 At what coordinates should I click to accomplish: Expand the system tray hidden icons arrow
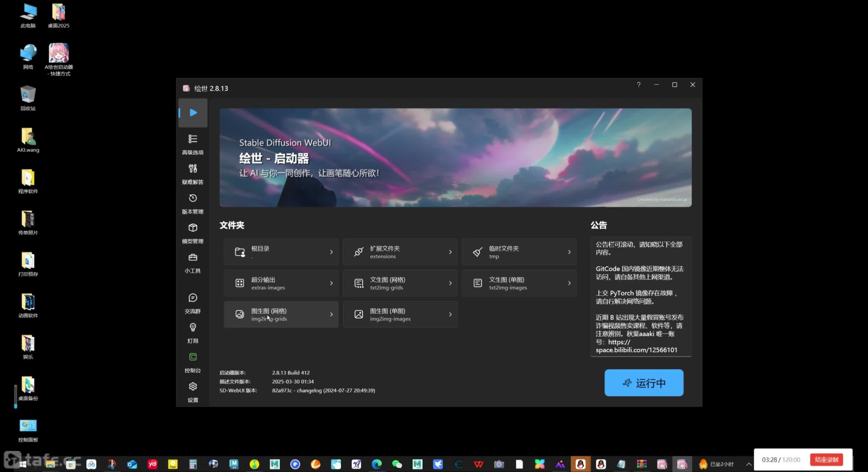[x=748, y=464]
